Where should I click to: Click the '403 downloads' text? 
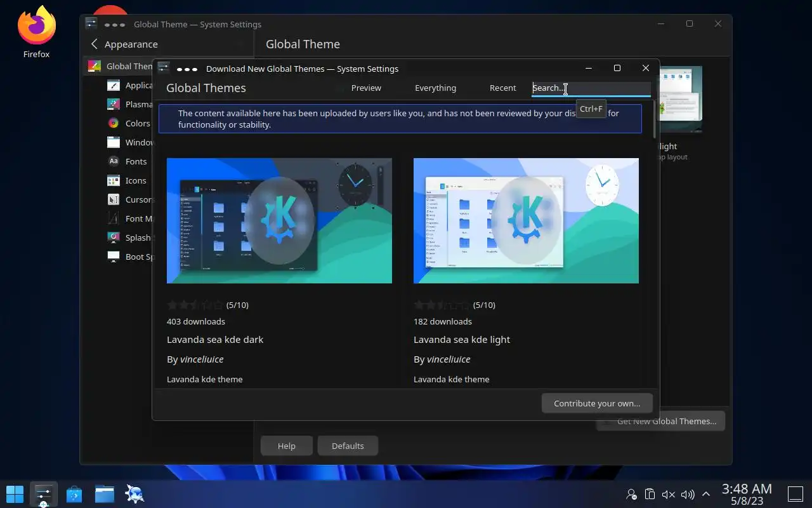coord(196,321)
